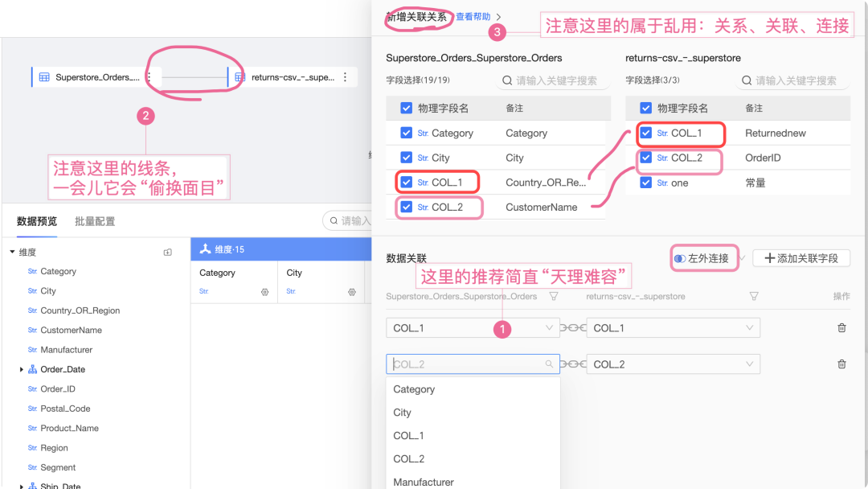Viewport: 868px width, 489px height.
Task: Click search icon in left field search box
Action: (x=507, y=80)
